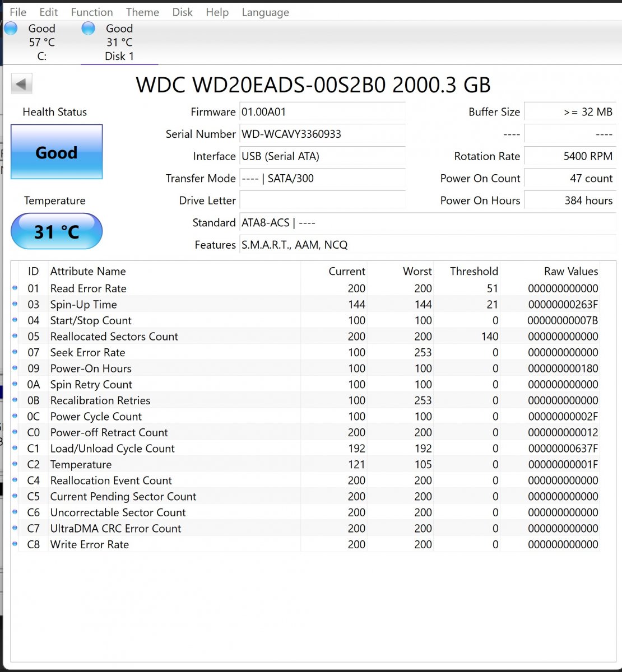
Task: Select the Spin-Up Time attribute name
Action: pos(83,305)
